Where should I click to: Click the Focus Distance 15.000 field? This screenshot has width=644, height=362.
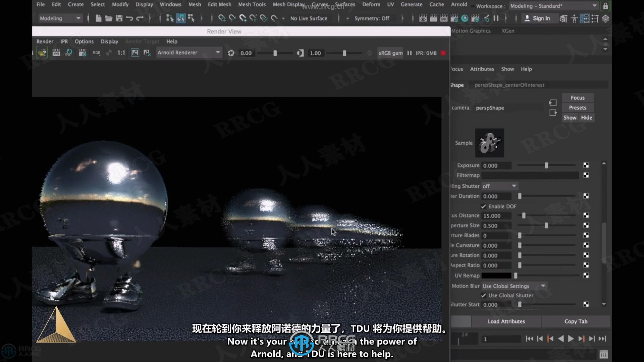point(496,216)
